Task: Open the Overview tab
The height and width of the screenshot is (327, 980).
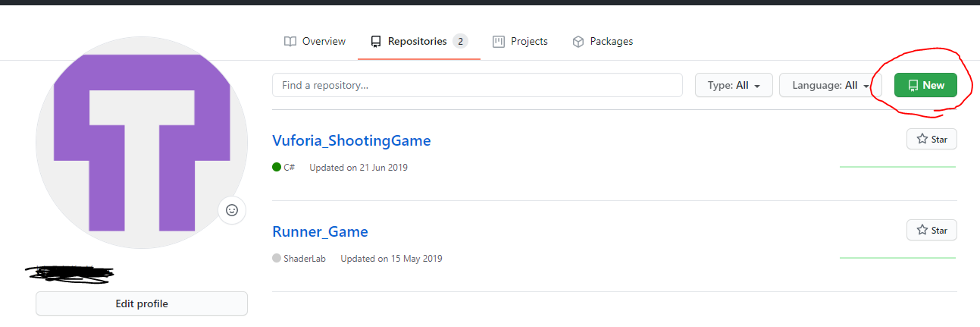Action: pos(315,41)
